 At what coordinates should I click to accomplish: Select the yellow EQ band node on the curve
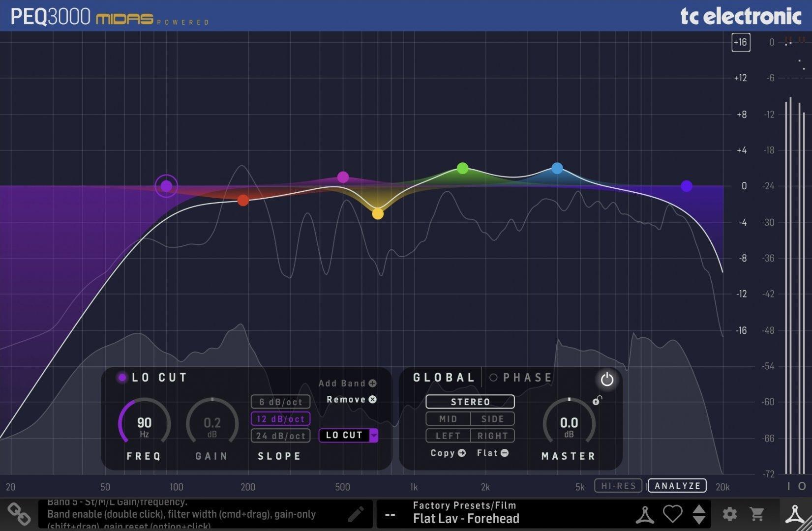tap(378, 213)
